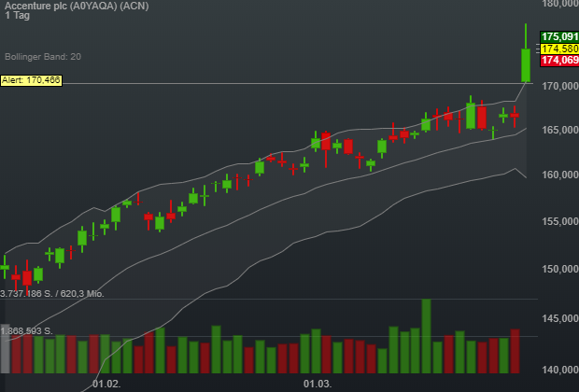Viewport: 579px width, 392px height.
Task: Click the green 175,091 price tag
Action: point(559,36)
